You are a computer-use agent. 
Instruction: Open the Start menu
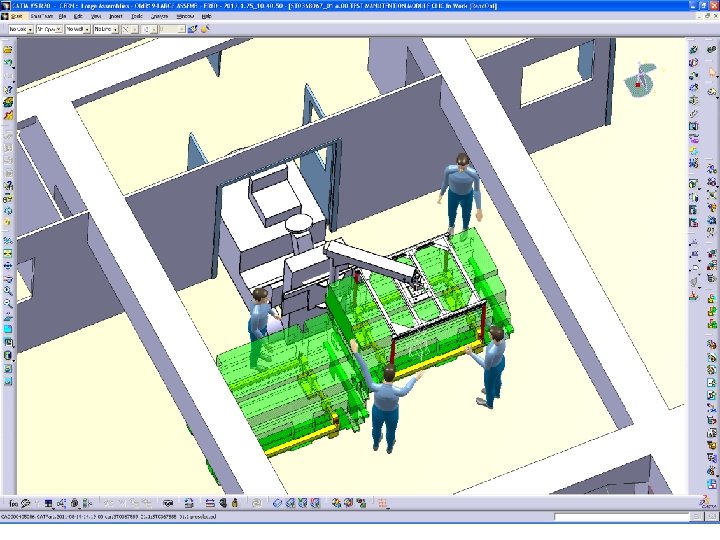pyautogui.click(x=16, y=16)
